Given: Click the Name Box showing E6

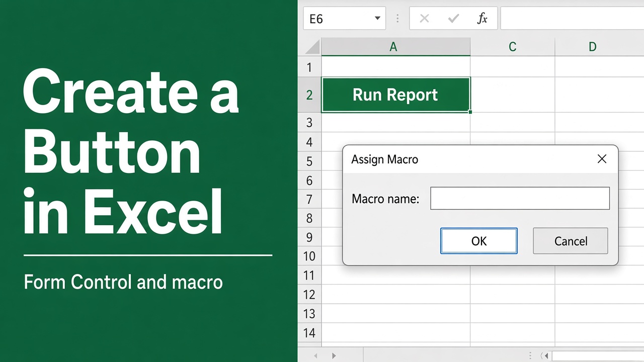Looking at the screenshot, I should (x=345, y=19).
